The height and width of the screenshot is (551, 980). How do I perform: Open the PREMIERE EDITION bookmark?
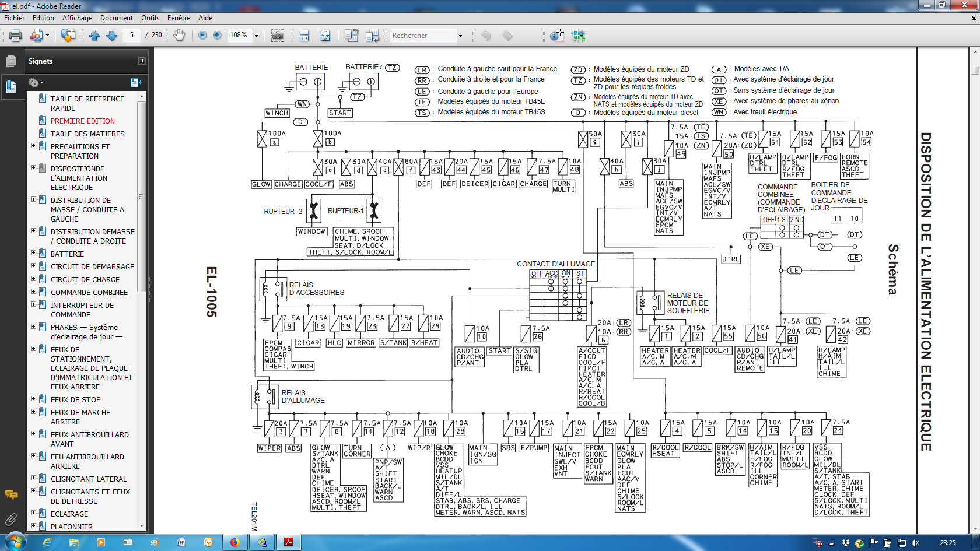pos(83,121)
